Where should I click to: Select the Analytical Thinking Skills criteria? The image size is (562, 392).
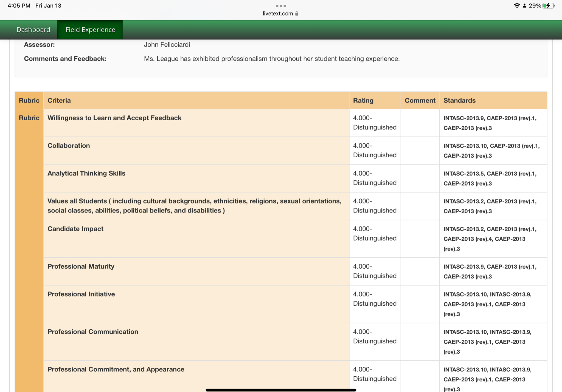[86, 173]
